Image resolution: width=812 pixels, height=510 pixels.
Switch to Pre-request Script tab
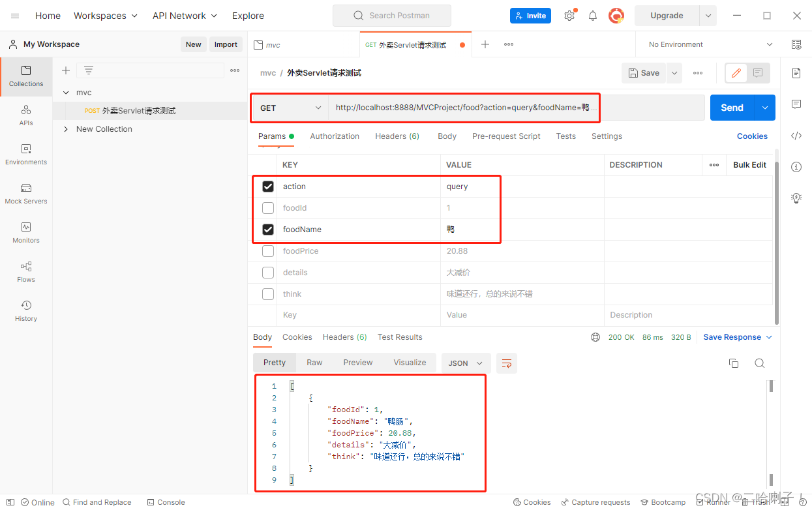[506, 136]
